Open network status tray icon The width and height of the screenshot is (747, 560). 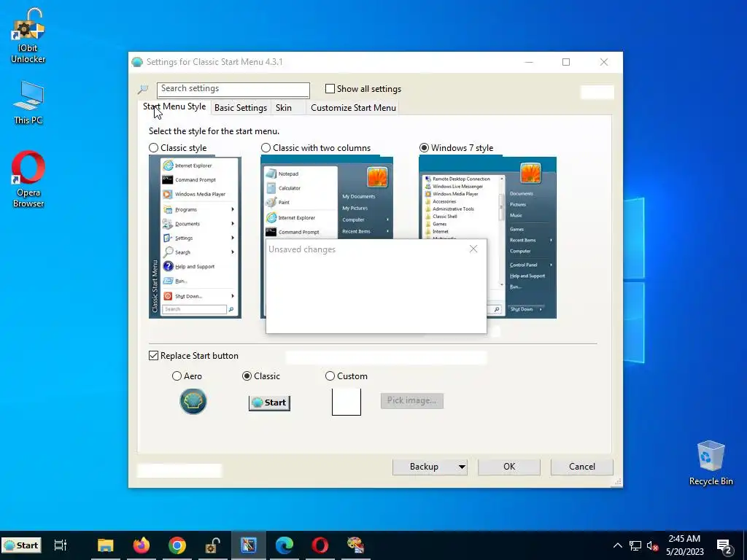pyautogui.click(x=635, y=545)
